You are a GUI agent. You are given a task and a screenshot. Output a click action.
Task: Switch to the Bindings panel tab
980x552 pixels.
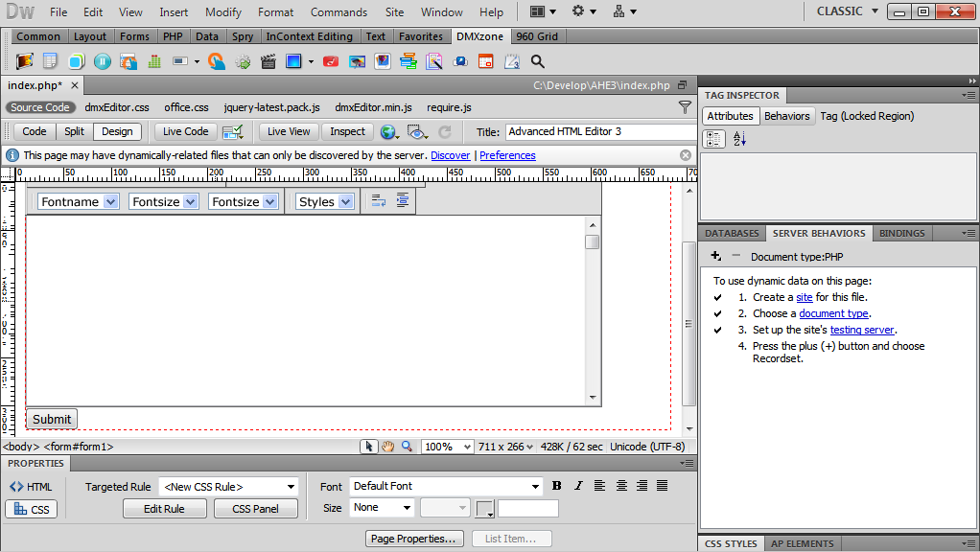pyautogui.click(x=902, y=233)
